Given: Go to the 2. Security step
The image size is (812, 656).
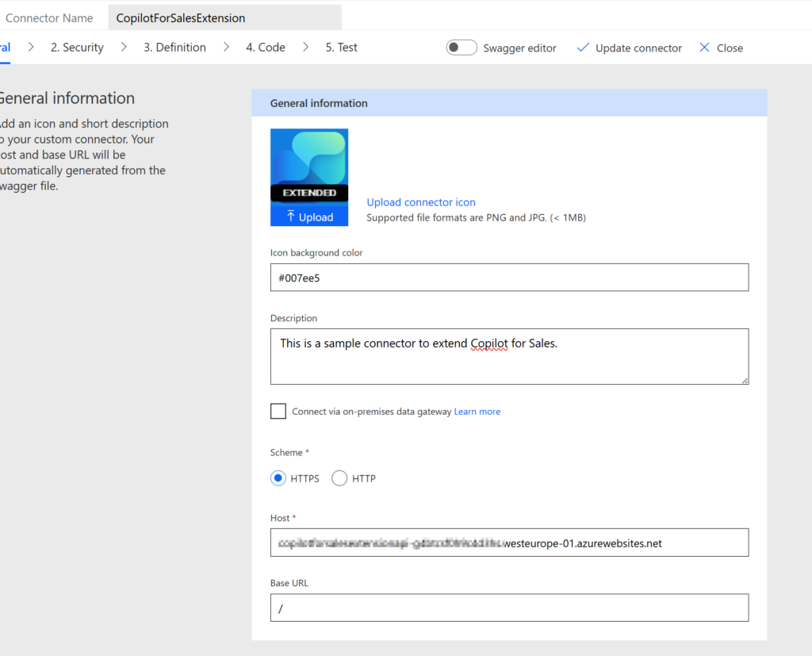Looking at the screenshot, I should coord(77,48).
